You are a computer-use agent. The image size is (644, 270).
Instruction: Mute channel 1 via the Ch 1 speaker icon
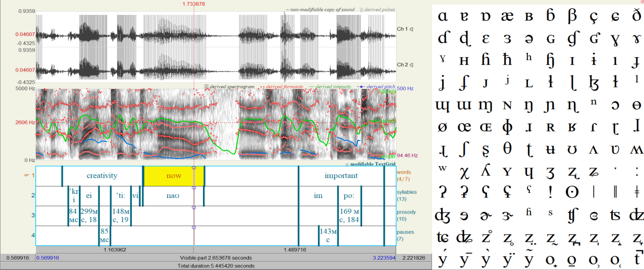[412, 29]
